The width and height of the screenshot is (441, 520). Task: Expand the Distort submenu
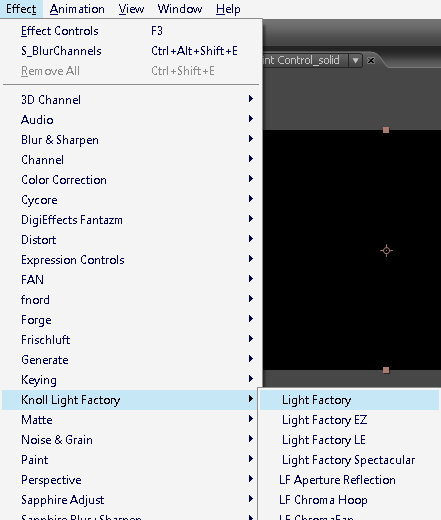[x=130, y=240]
